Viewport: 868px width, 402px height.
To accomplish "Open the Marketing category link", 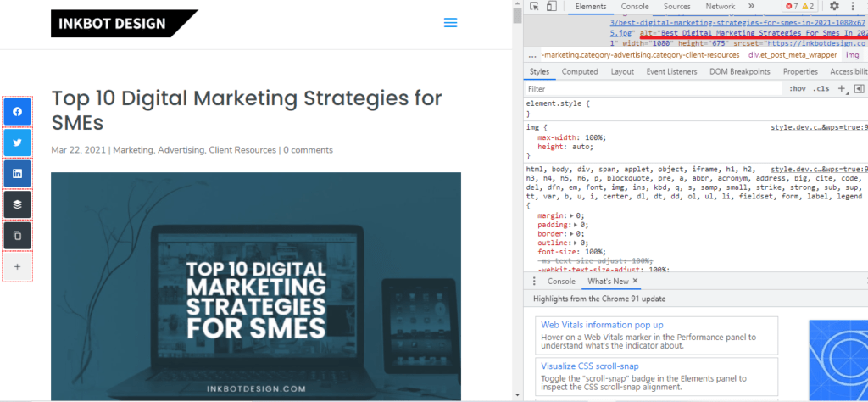I will pyautogui.click(x=133, y=150).
